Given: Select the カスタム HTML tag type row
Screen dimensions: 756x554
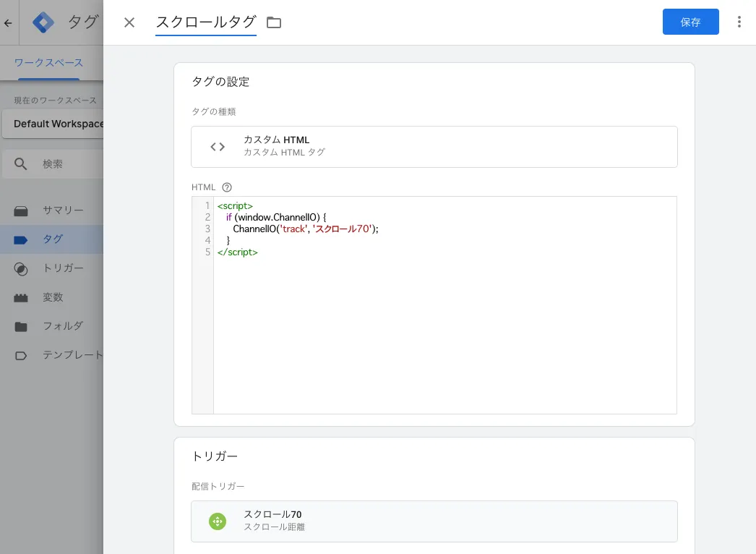Looking at the screenshot, I should click(434, 147).
